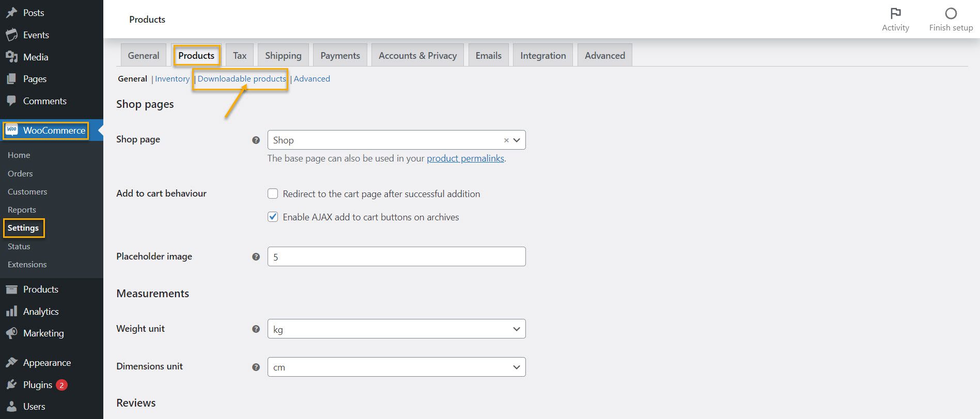Open the Events menu label
Screen dimensions: 980x419
[36, 35]
